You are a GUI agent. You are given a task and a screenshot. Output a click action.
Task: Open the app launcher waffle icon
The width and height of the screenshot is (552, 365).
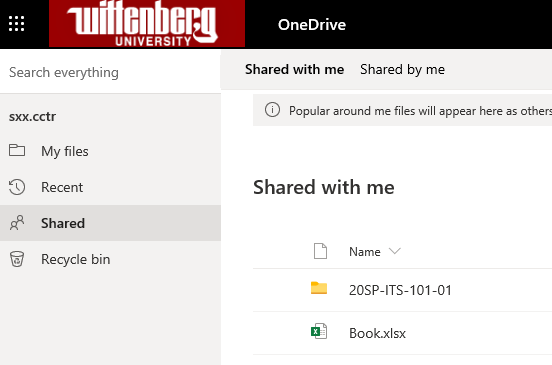coord(17,24)
